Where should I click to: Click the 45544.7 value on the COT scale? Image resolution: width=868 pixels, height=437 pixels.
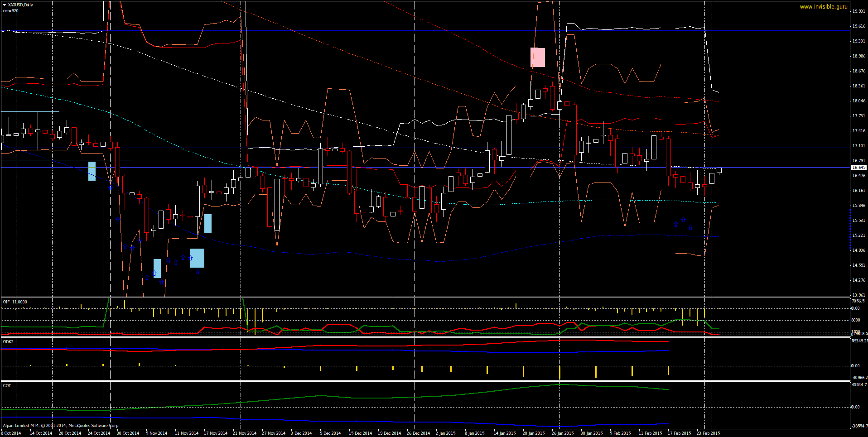click(x=859, y=385)
